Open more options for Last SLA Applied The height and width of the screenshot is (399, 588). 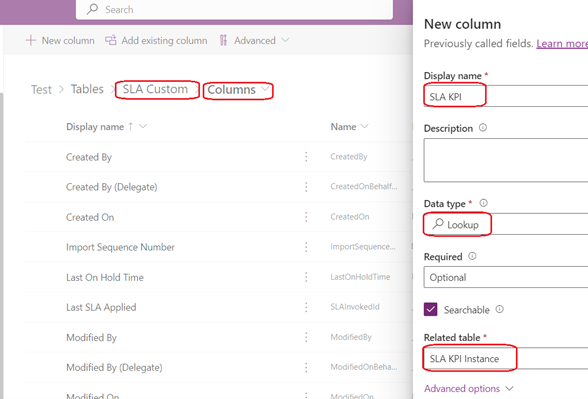306,307
